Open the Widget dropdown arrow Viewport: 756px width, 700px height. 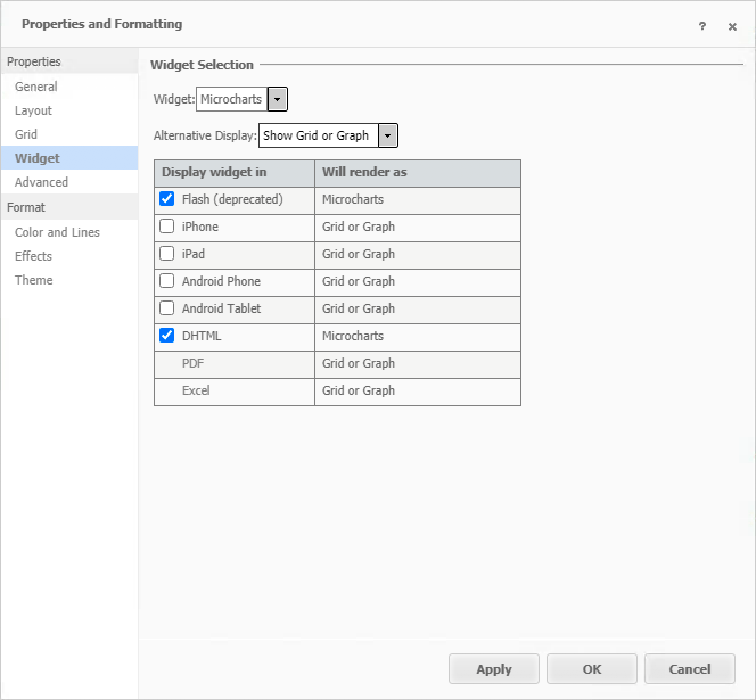(x=277, y=99)
